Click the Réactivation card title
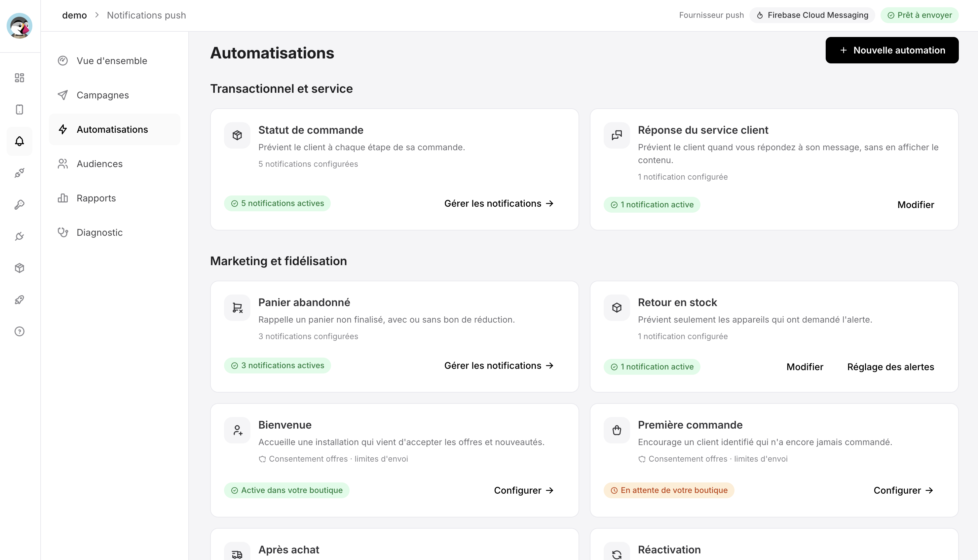 669,550
